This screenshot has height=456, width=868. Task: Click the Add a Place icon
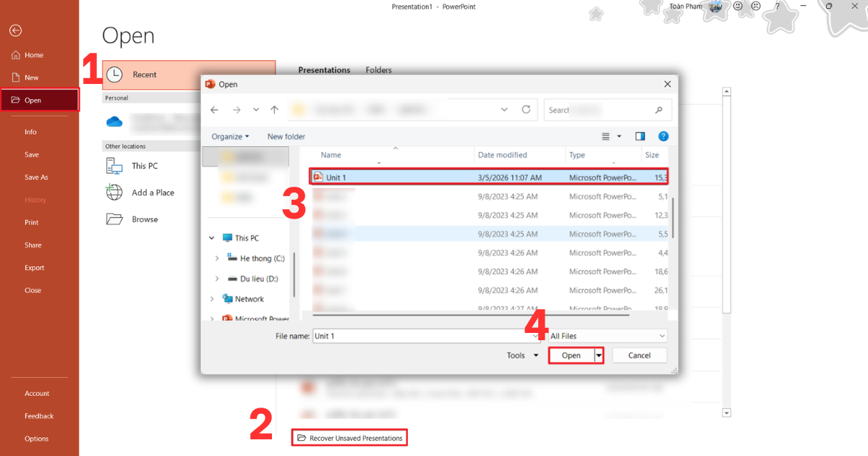coord(114,192)
